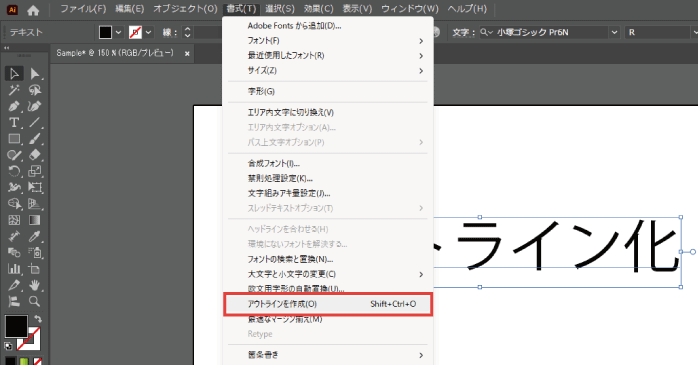Image resolution: width=698 pixels, height=365 pixels.
Task: Expand the 最近使用したフォント(R) submenu arrow
Action: (x=421, y=56)
